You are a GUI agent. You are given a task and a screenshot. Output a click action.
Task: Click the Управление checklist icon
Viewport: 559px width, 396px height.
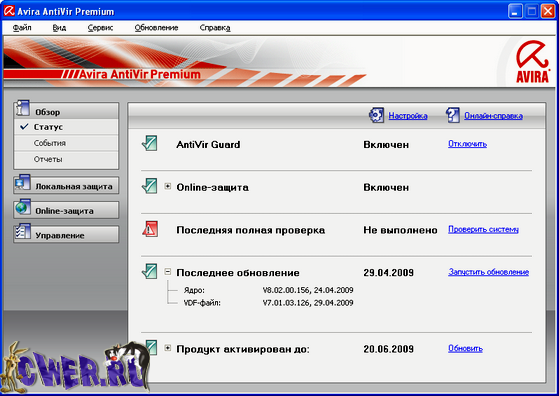click(23, 231)
